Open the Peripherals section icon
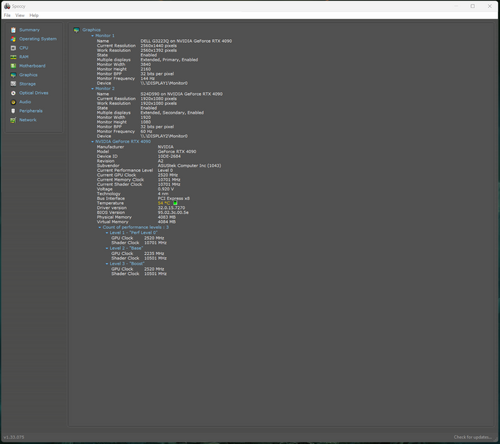Screen dimensions: 500x444 click(13, 111)
